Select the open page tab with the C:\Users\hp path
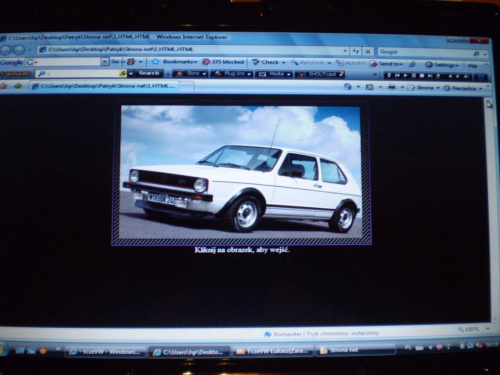The width and height of the screenshot is (500, 375). tap(104, 86)
